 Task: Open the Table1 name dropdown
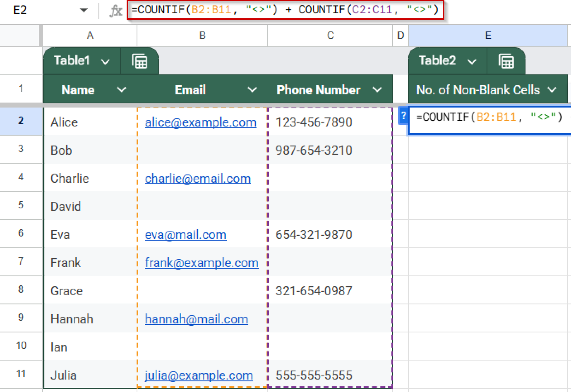[105, 61]
